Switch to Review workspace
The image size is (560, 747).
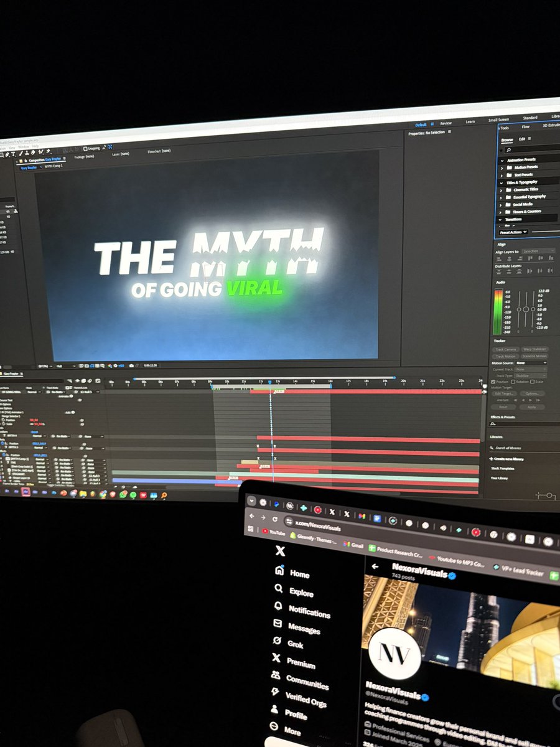[x=446, y=123]
